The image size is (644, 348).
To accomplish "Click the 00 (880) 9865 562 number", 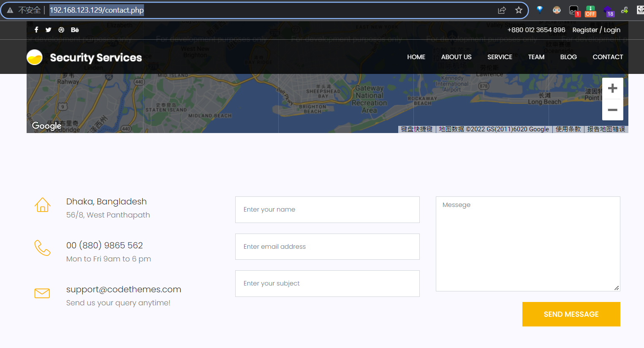I will point(104,245).
